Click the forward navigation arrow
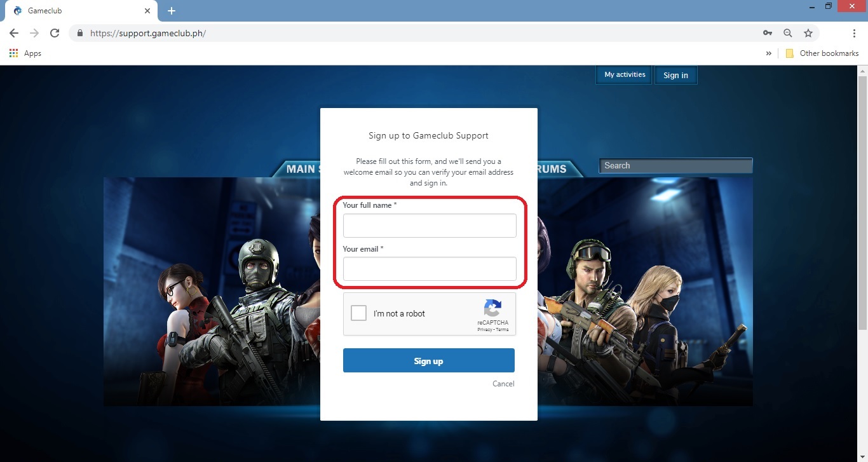The image size is (868, 462). coord(34,32)
